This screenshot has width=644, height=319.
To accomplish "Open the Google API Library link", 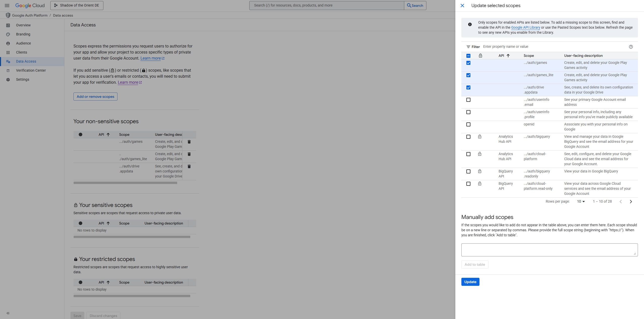I will (x=525, y=27).
